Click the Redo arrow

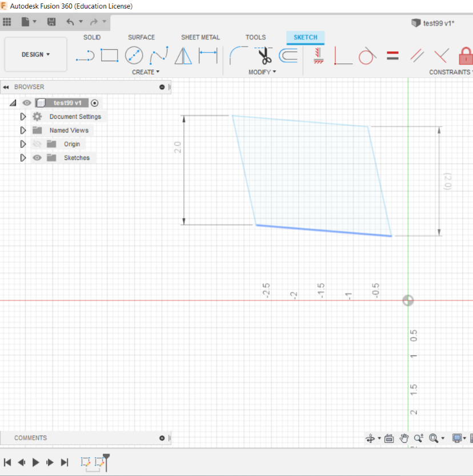coord(94,22)
